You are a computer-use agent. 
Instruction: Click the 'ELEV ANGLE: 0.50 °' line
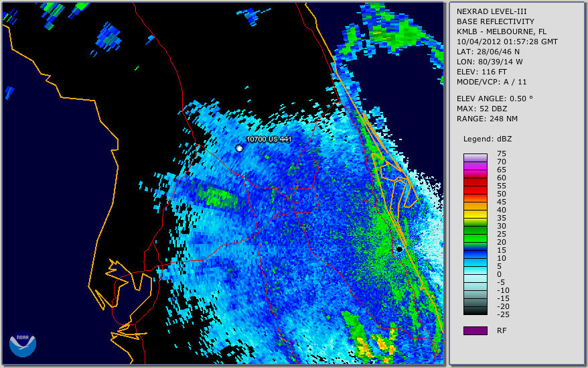coord(495,99)
